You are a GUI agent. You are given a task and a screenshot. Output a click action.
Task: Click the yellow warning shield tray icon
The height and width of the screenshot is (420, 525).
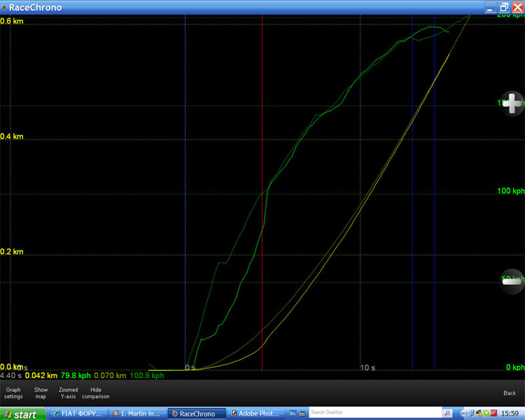click(479, 414)
